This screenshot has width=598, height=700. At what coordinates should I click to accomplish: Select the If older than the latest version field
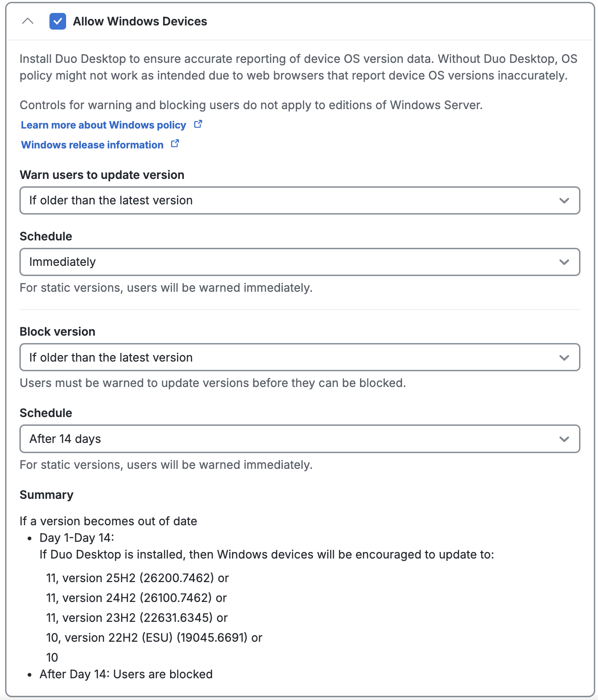[x=299, y=357]
